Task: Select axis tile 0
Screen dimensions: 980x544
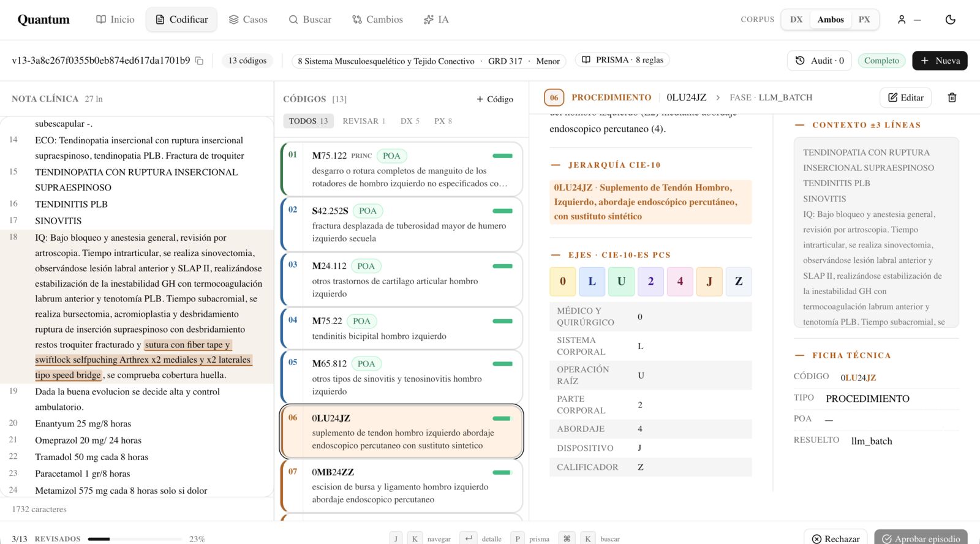Action: point(562,281)
